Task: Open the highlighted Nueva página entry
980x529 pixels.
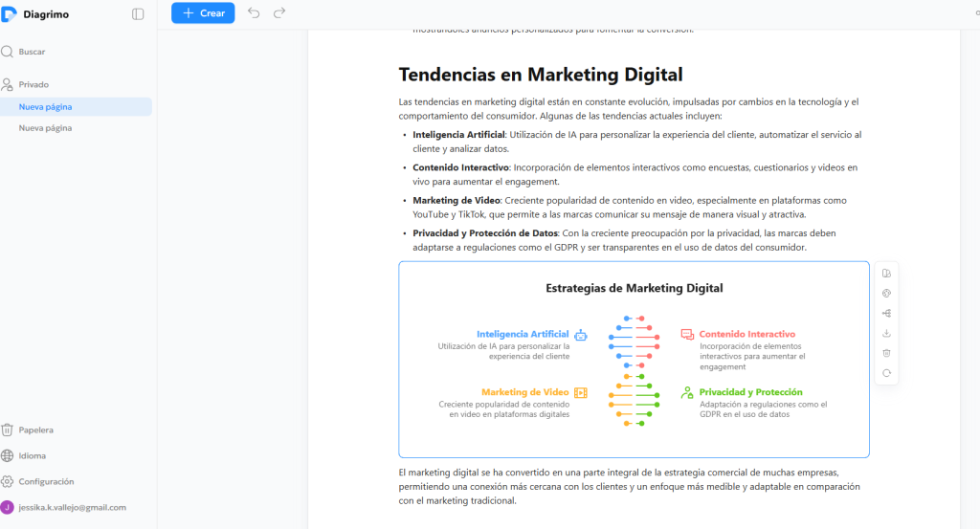Action: 76,107
